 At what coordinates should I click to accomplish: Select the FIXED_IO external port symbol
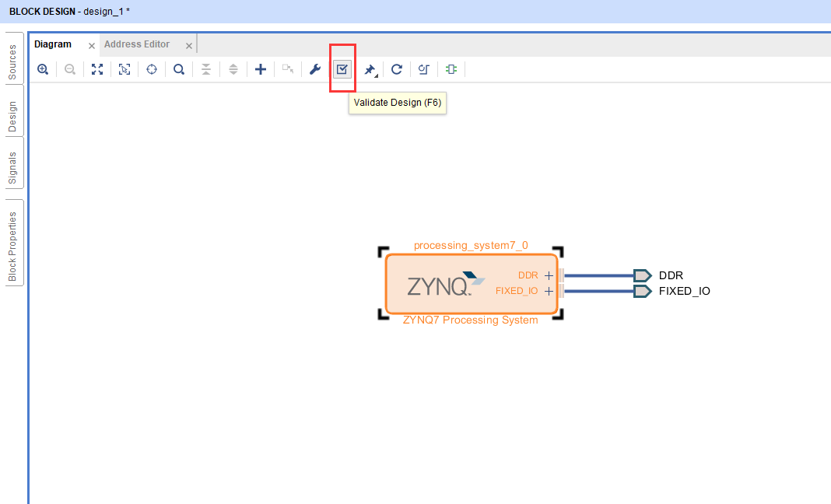click(643, 291)
